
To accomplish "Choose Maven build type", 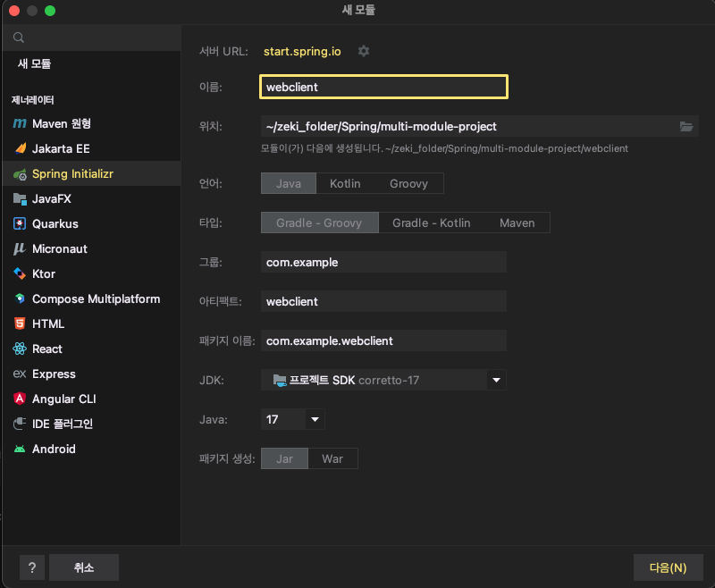I will click(517, 223).
